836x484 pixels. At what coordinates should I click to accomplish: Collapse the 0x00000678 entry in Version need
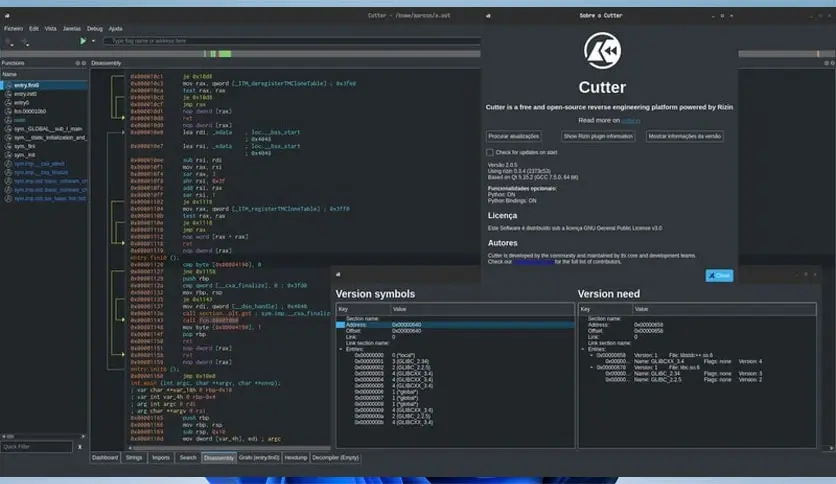click(591, 367)
